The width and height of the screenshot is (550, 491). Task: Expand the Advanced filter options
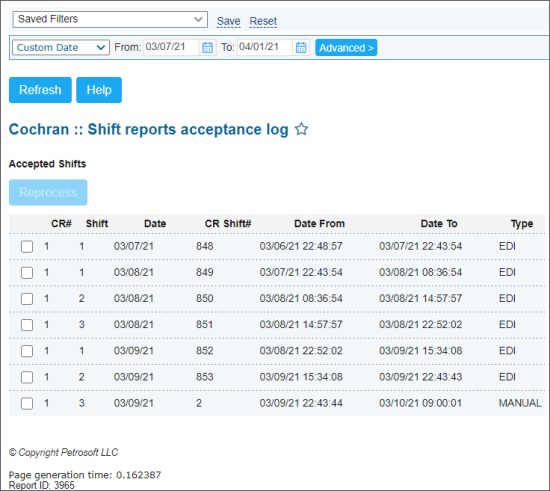tap(346, 48)
